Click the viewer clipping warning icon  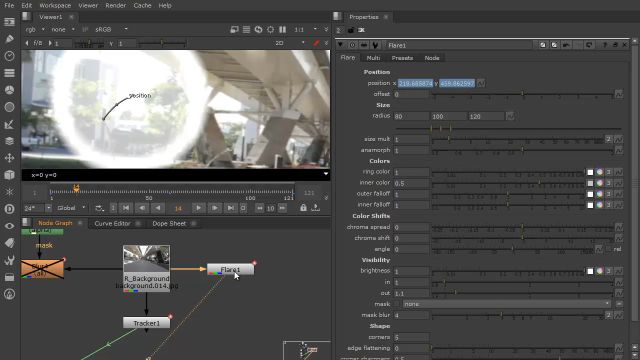234,29
